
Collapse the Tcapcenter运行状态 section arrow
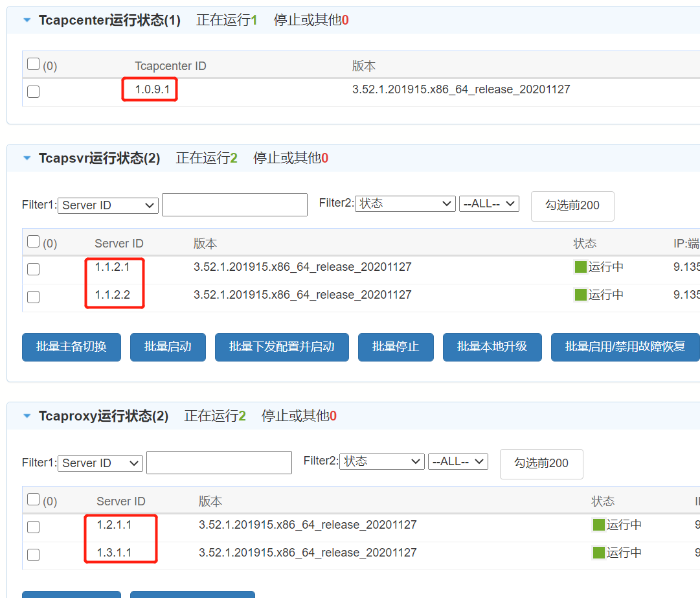click(27, 20)
